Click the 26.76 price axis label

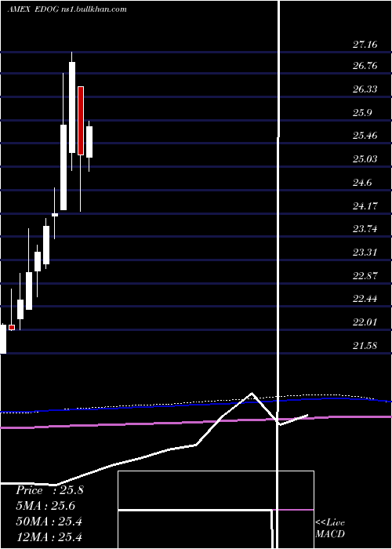pyautogui.click(x=365, y=66)
